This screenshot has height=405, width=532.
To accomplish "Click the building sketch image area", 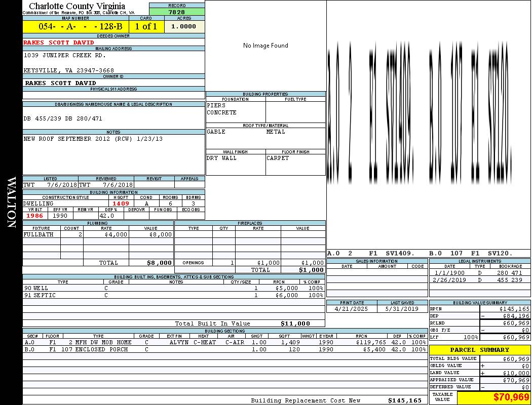I will [x=428, y=121].
